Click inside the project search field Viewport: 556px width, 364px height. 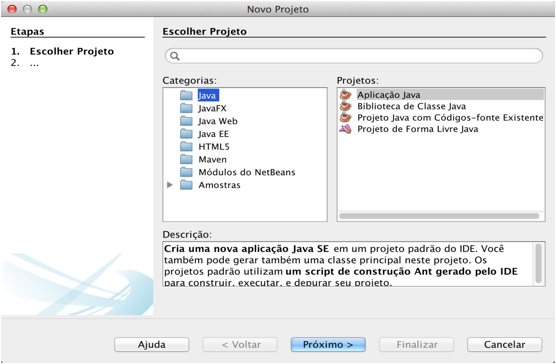tap(354, 56)
